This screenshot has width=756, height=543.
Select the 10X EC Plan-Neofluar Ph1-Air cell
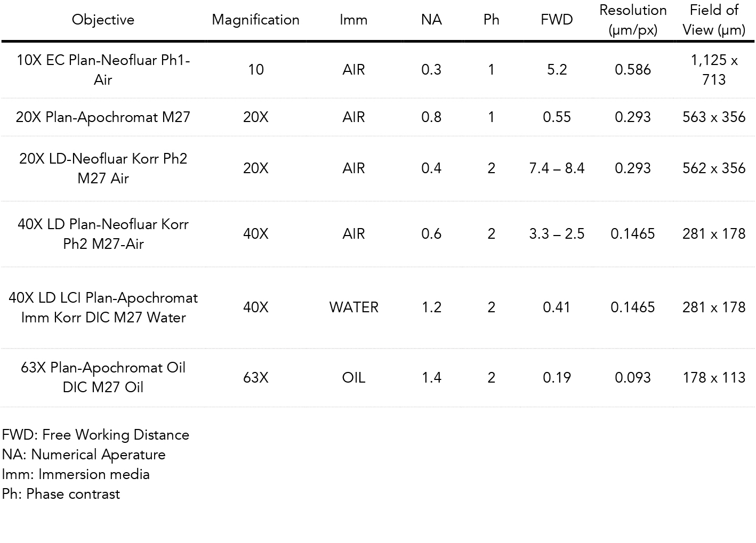pyautogui.click(x=103, y=70)
